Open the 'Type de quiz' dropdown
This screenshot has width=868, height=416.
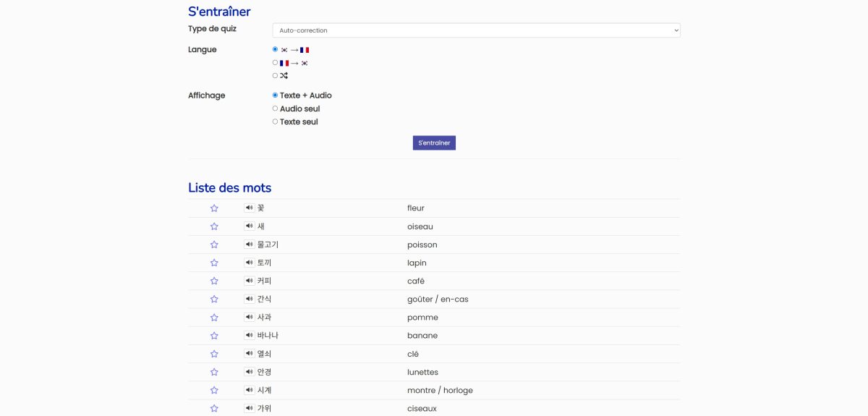[x=476, y=30]
